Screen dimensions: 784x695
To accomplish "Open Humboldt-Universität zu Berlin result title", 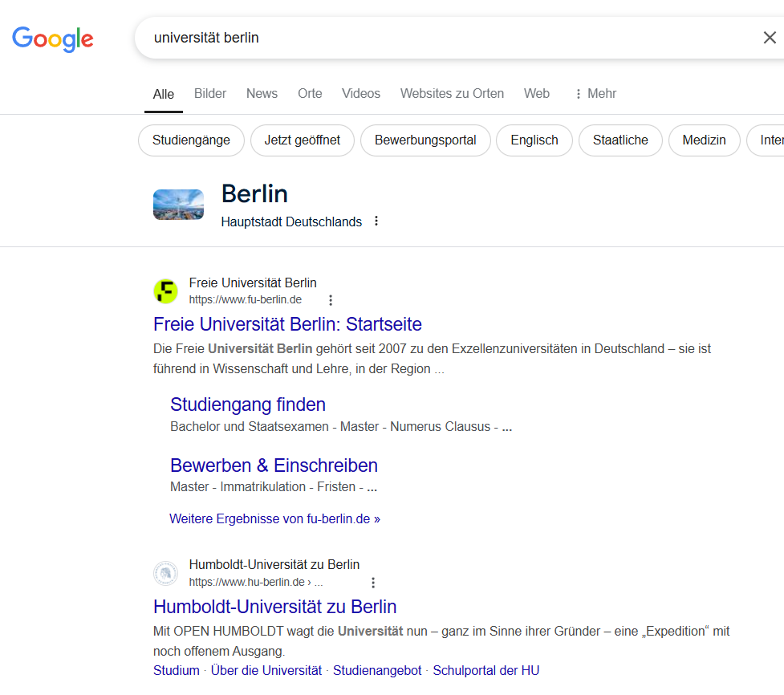I will click(x=274, y=607).
